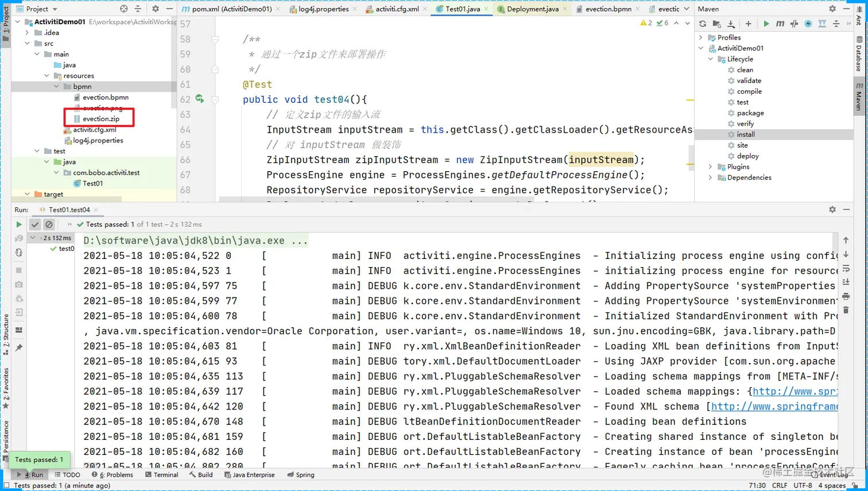Collapse the resources folder
Viewport: 868px width, 491px height.
[46, 76]
